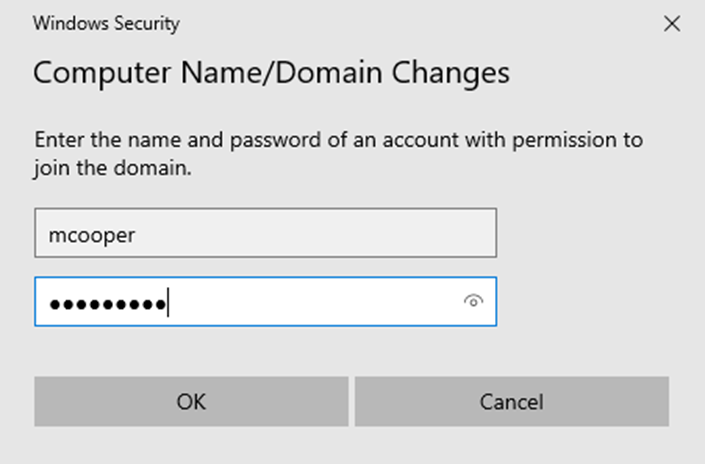
Task: Click the Computer Name/Domain Changes heading
Action: tap(271, 72)
